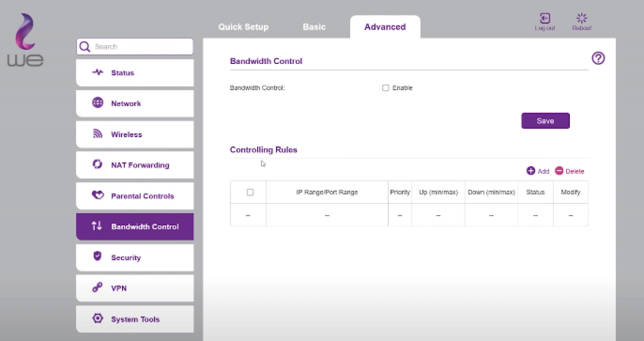This screenshot has width=644, height=341.
Task: Click the Add rule plus icon
Action: (530, 171)
